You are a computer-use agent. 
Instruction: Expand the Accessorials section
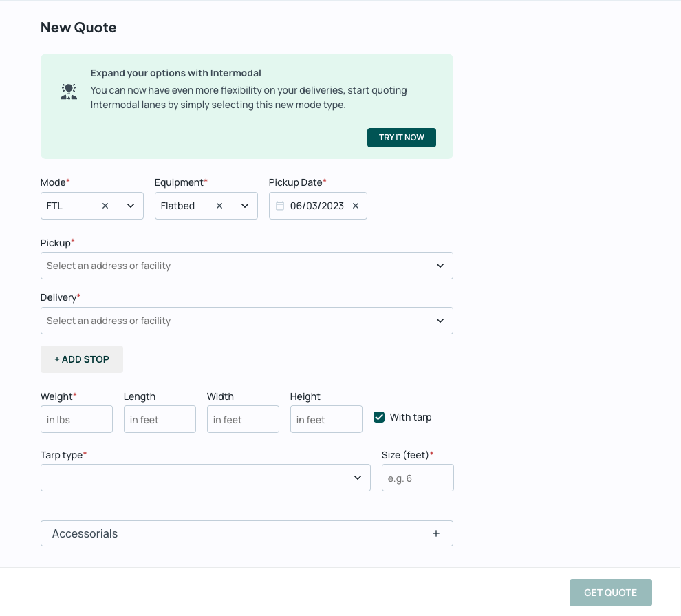(x=247, y=533)
